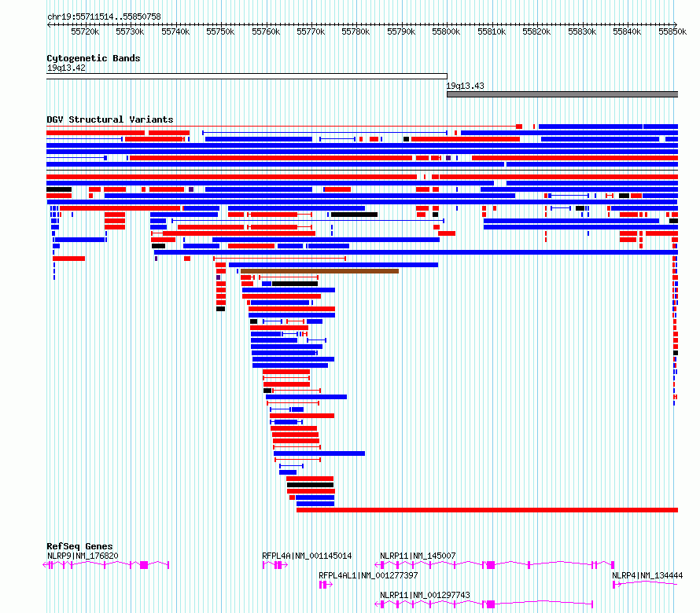This screenshot has width=700, height=613.
Task: Click the 55760k ruler tick label
Action: click(266, 31)
